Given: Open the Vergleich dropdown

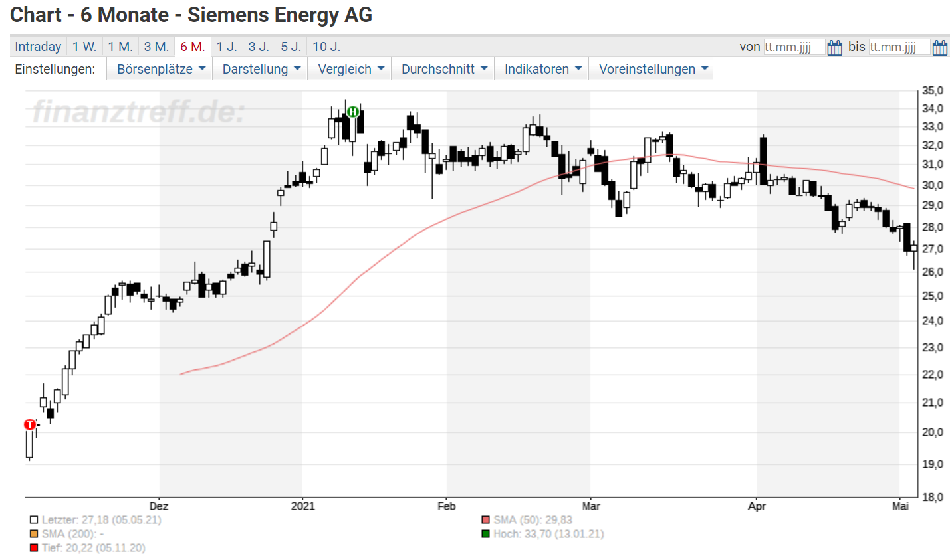Looking at the screenshot, I should (350, 69).
